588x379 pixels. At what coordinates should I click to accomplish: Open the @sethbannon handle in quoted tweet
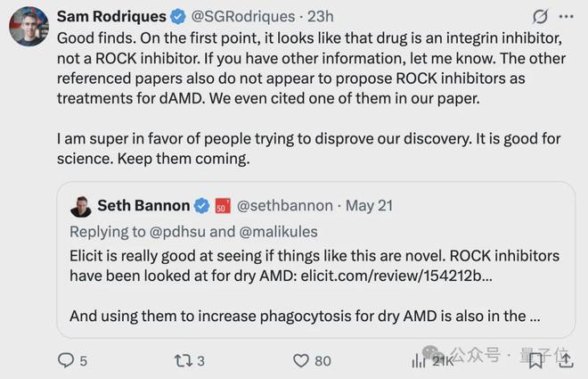point(284,206)
